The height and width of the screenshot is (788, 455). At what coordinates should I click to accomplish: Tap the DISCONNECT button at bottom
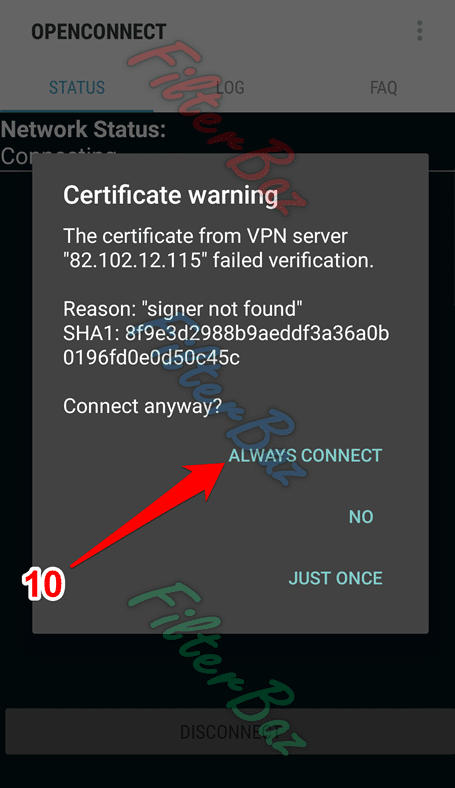(230, 732)
